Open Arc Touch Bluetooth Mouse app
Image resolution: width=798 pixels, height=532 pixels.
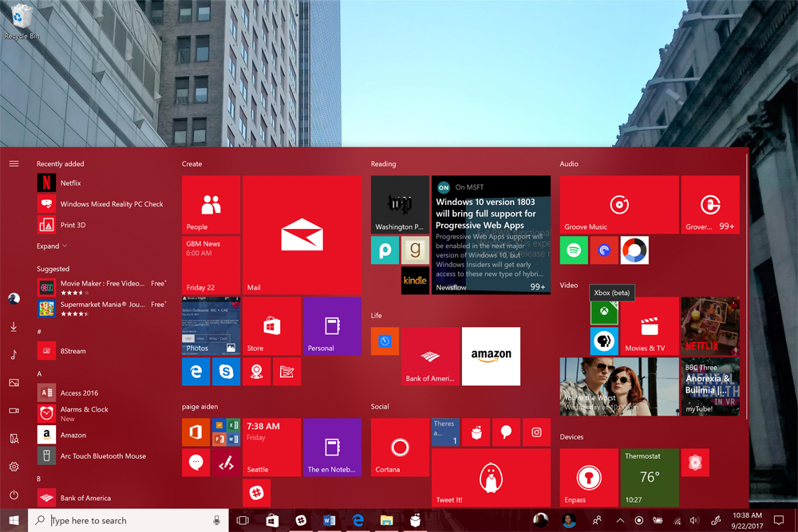pos(101,455)
